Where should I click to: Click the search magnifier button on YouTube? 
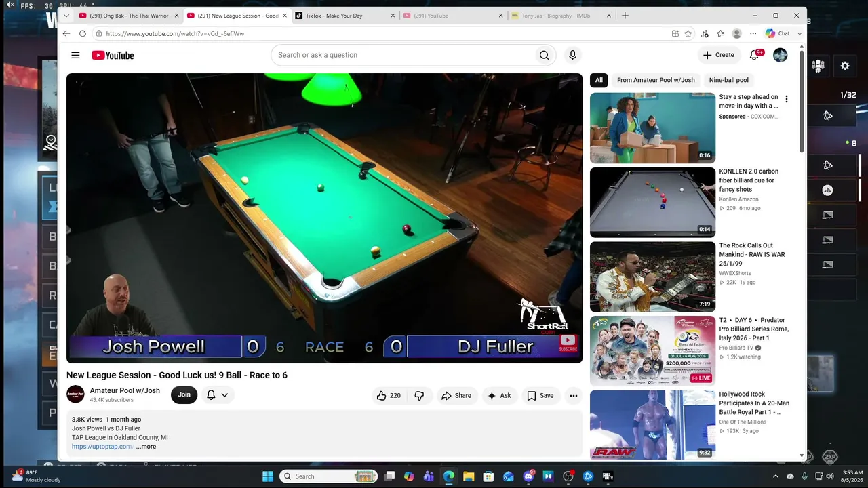pos(544,55)
